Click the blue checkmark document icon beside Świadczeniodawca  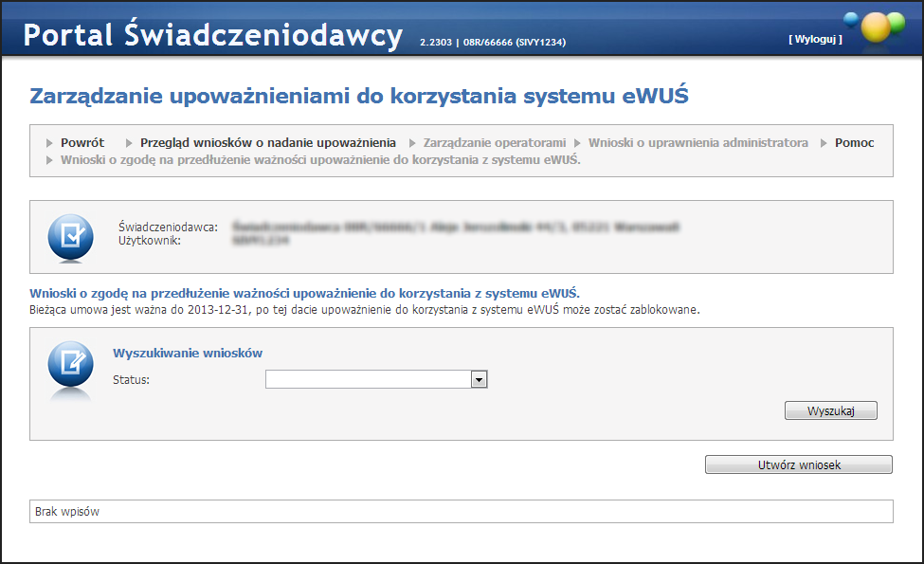click(x=70, y=236)
